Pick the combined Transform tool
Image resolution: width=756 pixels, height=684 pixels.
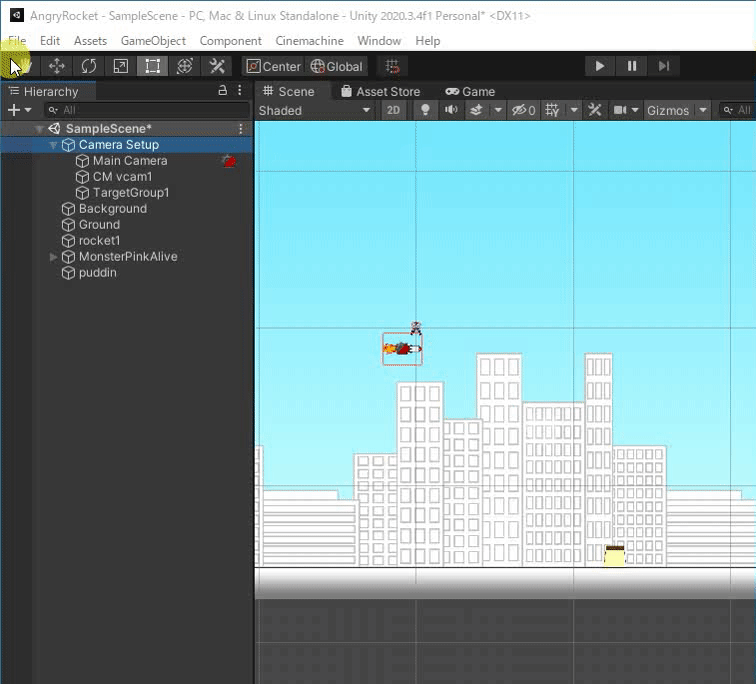tap(184, 66)
